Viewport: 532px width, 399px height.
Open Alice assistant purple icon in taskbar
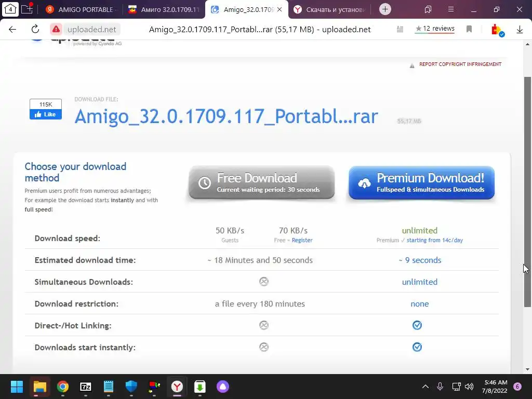(x=223, y=387)
